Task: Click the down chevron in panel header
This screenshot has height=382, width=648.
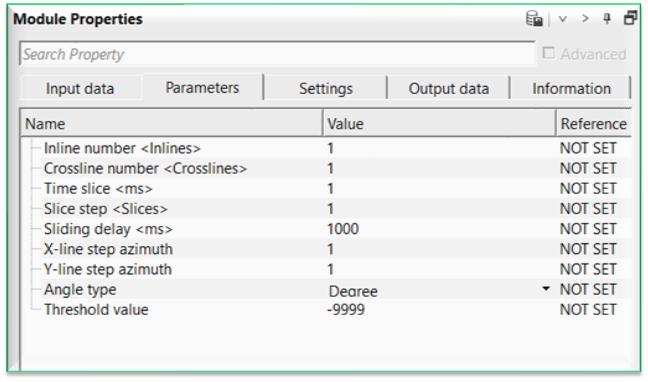Action: click(562, 19)
